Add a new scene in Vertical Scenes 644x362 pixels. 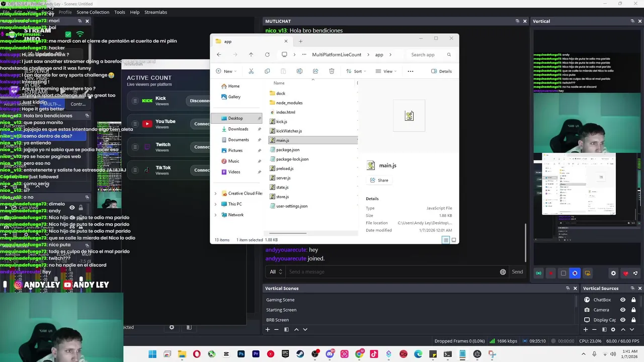pos(268,329)
